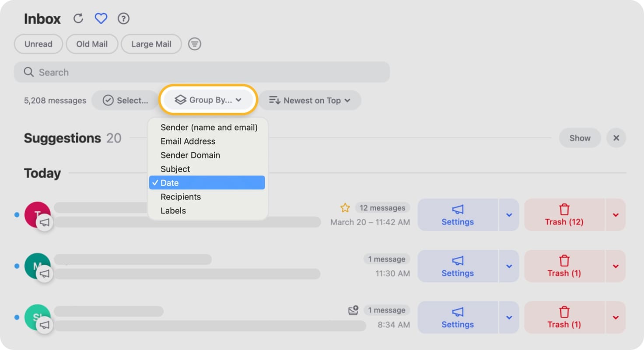Open the filter options icon beside Large Mail
Viewport: 644px width, 350px height.
195,44
